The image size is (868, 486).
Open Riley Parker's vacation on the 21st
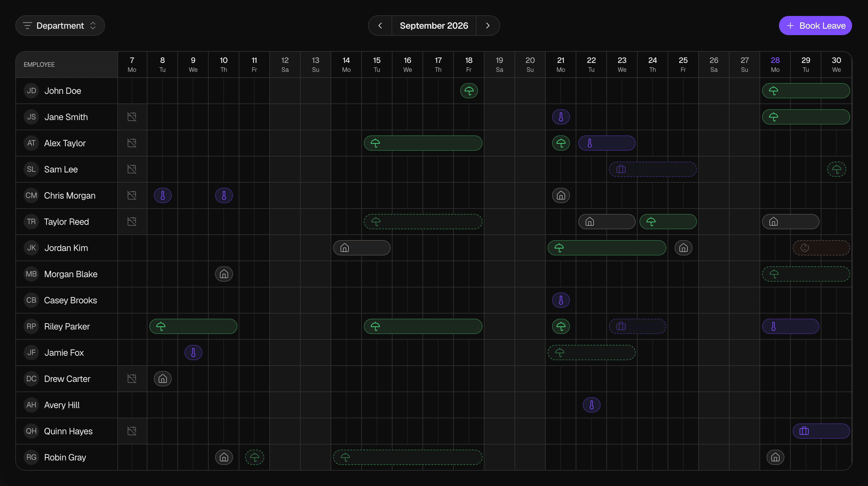click(x=561, y=326)
